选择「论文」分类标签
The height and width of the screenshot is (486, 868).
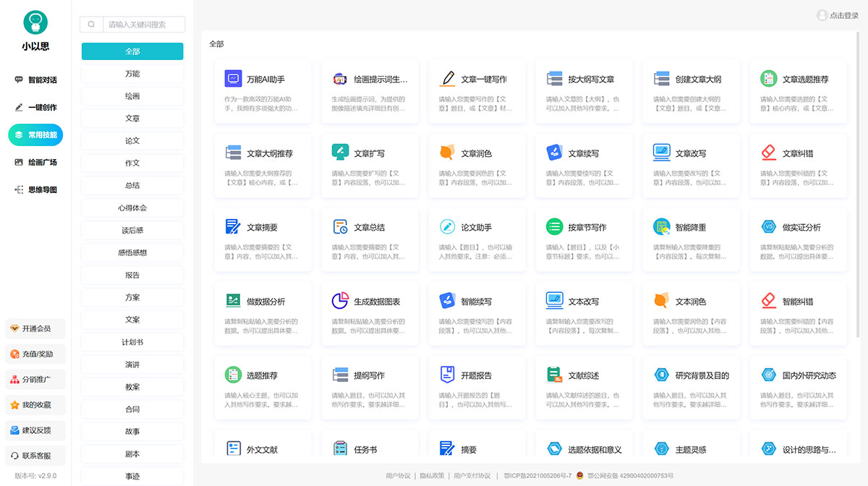132,140
